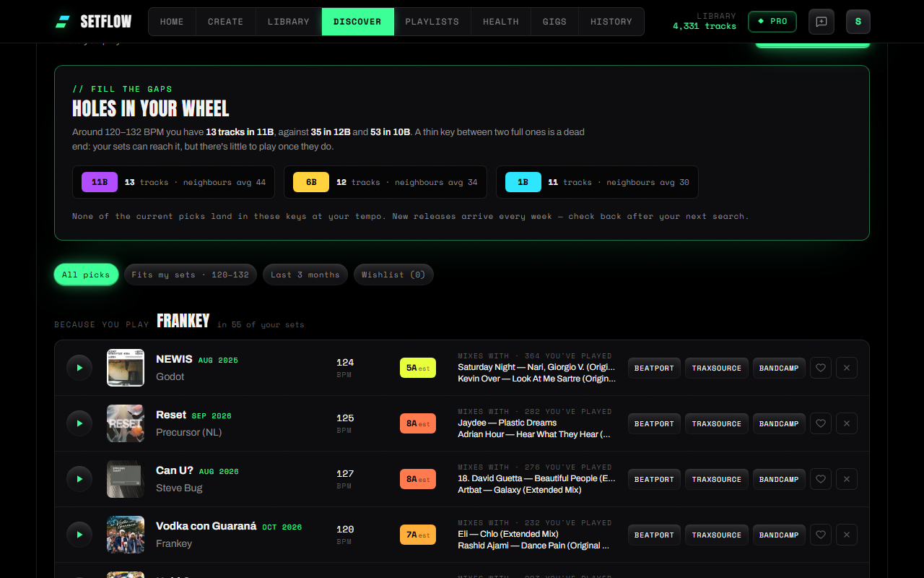Dismiss the Vodka con Guaraná pick
The image size is (924, 578).
[x=847, y=535]
